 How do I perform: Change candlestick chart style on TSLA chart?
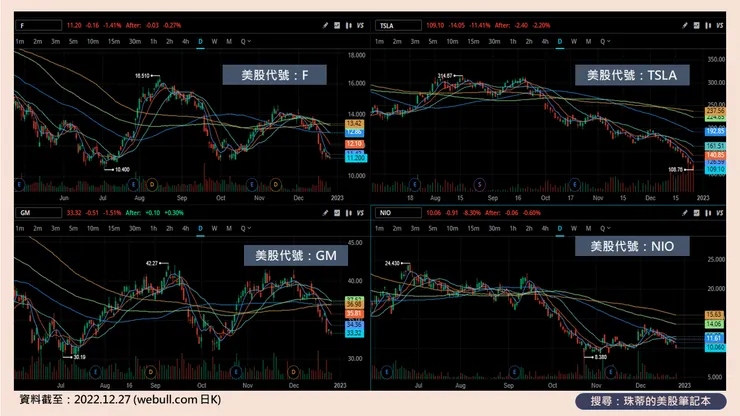[x=708, y=25]
